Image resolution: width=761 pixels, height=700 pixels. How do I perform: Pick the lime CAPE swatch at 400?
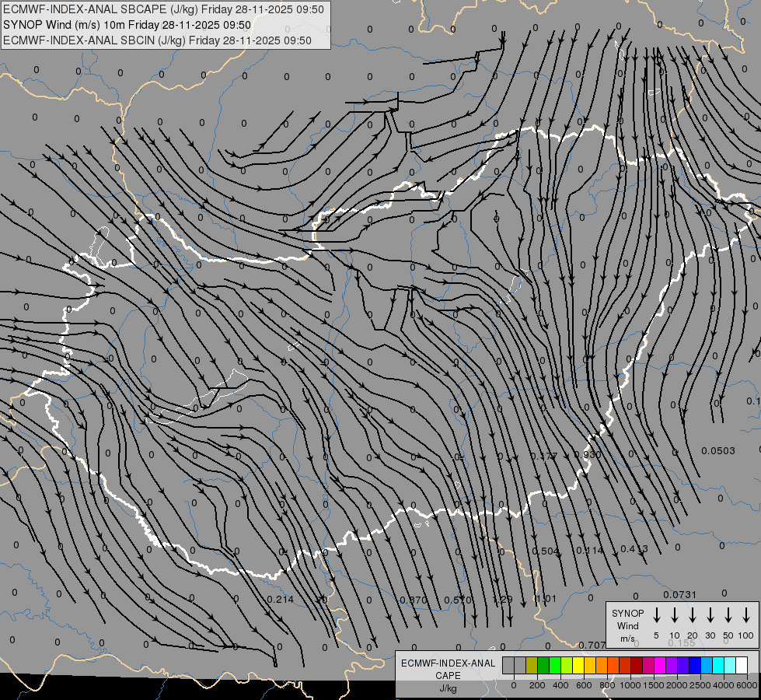567,666
